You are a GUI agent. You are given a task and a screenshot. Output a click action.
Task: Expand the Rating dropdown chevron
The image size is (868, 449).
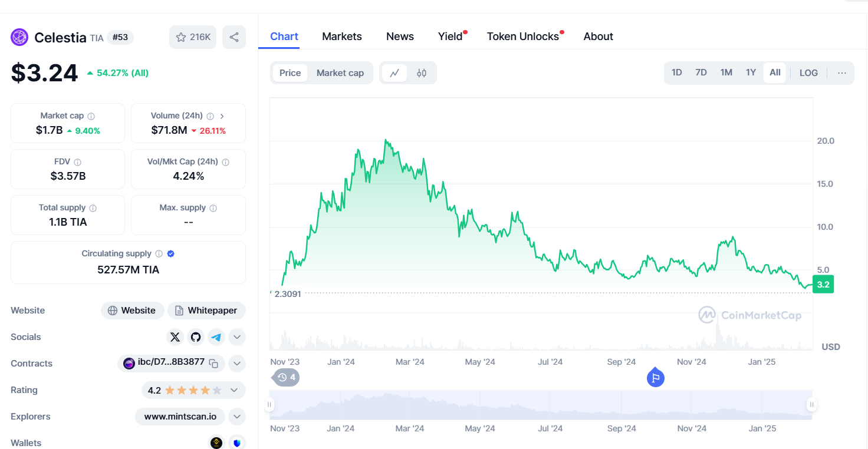click(234, 390)
